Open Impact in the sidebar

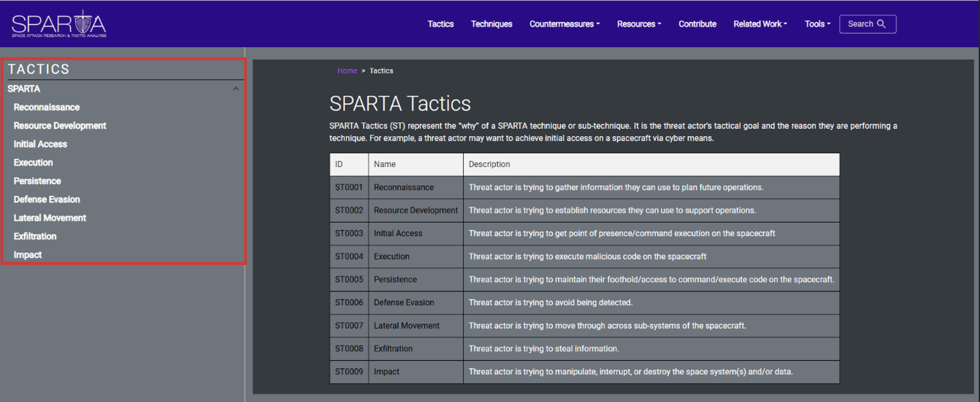click(28, 254)
